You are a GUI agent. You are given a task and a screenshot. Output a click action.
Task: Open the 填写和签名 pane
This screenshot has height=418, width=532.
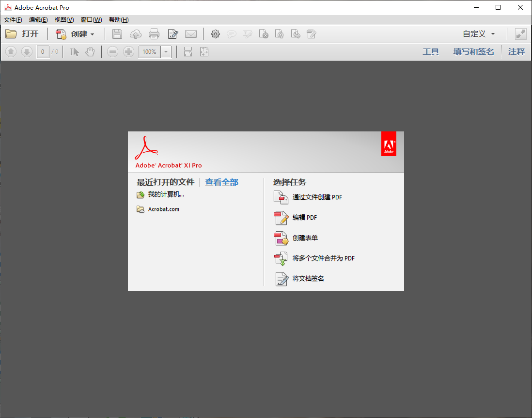click(474, 51)
